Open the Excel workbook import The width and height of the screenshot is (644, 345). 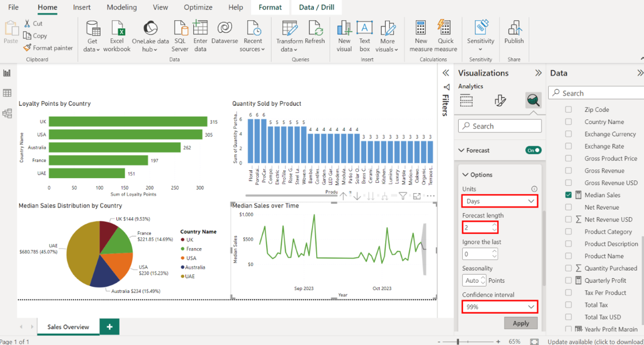(x=117, y=29)
